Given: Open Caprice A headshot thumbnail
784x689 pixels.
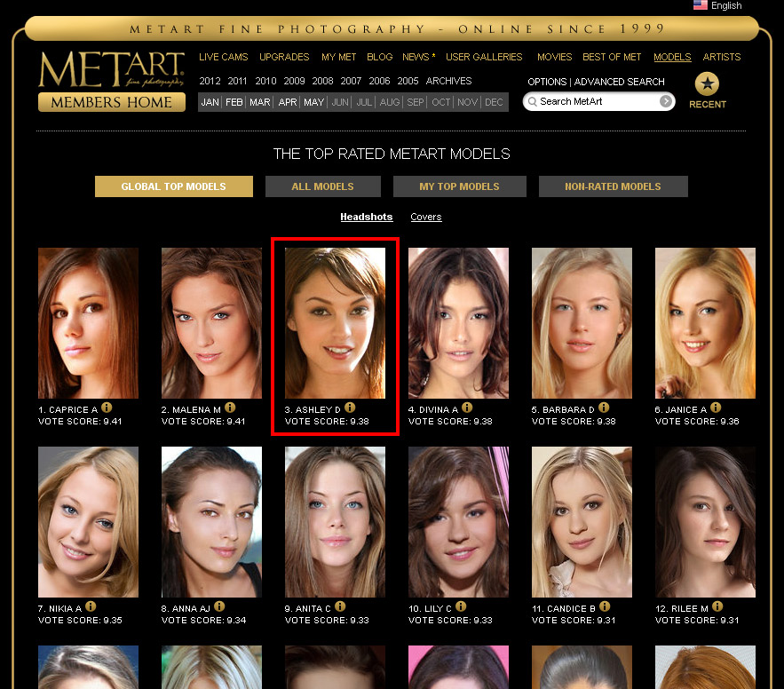Looking at the screenshot, I should [x=88, y=323].
